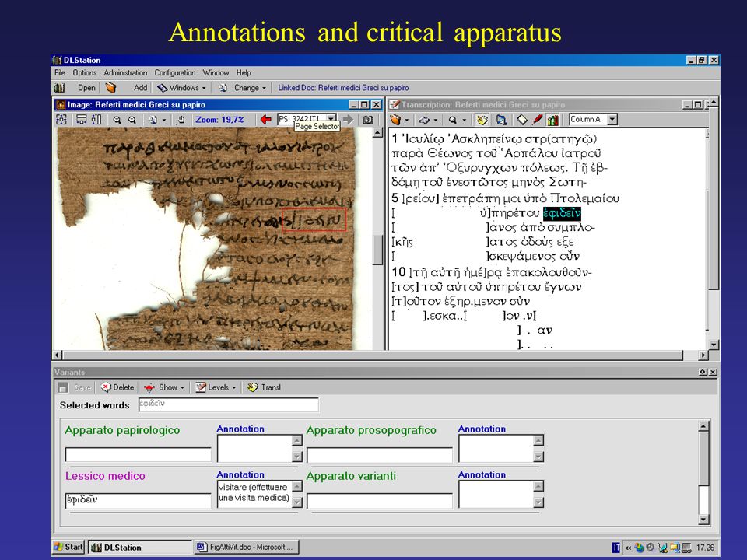Click the orange folder icon in Transcription toolbar
Image resolution: width=747 pixels, height=560 pixels.
pyautogui.click(x=395, y=120)
